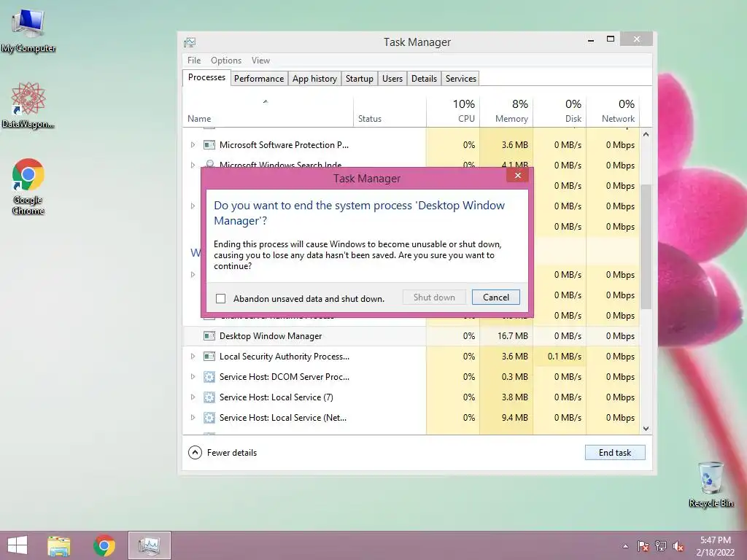
Task: Switch to the Details tab
Action: [424, 79]
